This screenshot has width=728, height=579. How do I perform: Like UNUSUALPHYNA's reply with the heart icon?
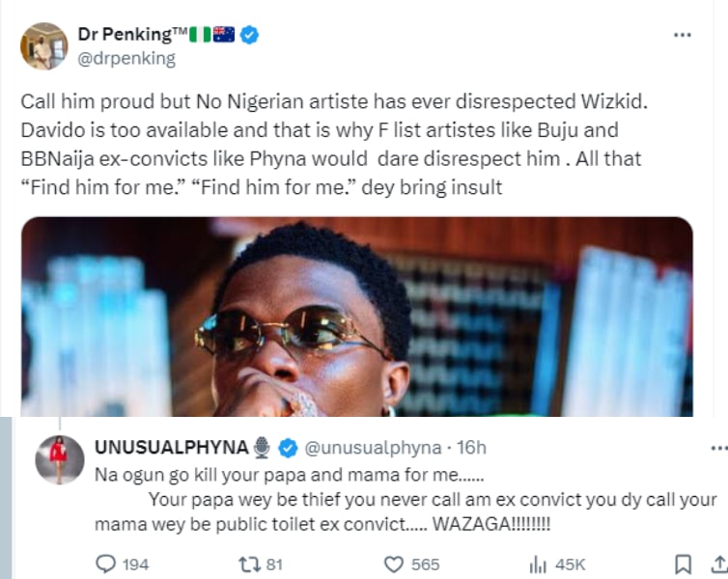click(394, 564)
